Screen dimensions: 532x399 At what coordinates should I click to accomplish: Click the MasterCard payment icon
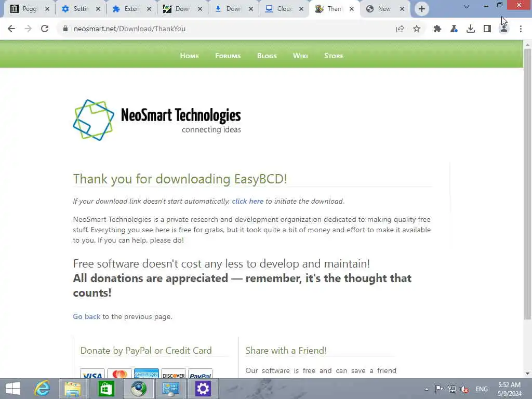(119, 374)
